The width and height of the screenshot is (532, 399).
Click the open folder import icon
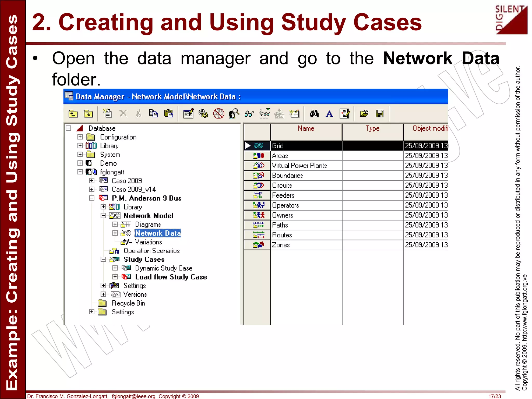coord(364,114)
